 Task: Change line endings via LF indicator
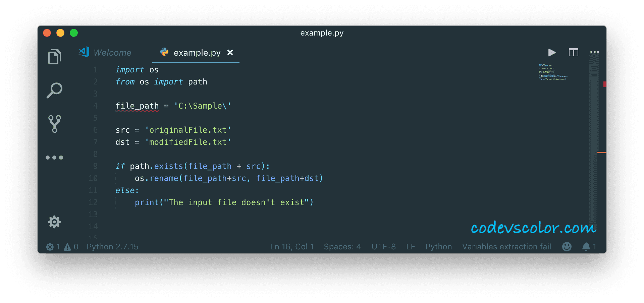[411, 247]
